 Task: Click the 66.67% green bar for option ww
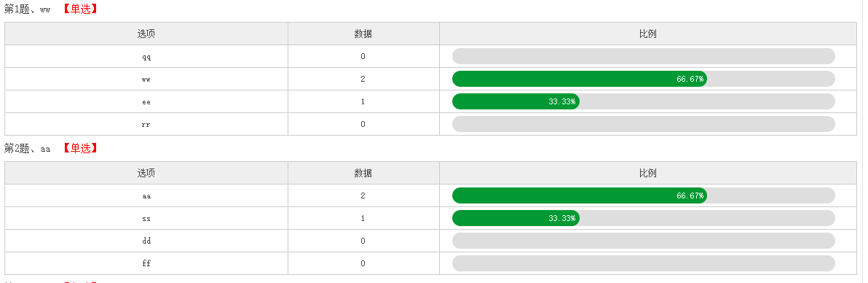click(579, 79)
